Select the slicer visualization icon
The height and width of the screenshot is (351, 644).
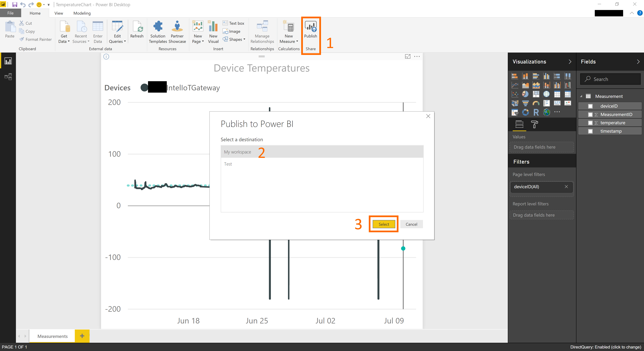[x=515, y=112]
